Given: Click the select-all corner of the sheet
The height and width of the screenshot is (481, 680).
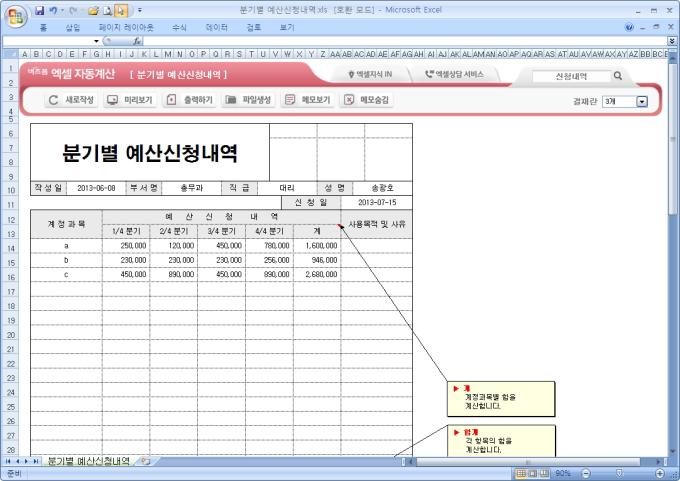Looking at the screenshot, I should click(x=10, y=54).
